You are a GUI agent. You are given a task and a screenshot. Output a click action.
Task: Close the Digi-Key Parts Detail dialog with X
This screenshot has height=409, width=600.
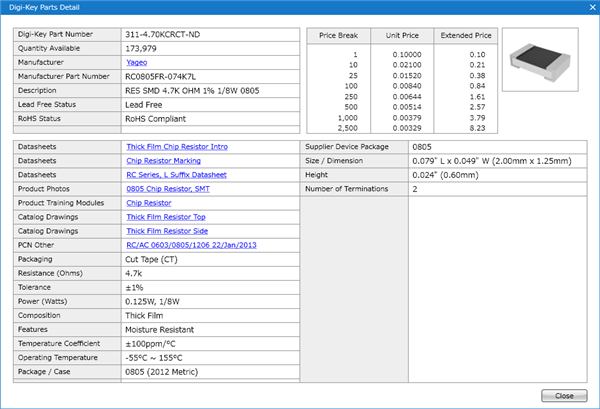(592, 7)
